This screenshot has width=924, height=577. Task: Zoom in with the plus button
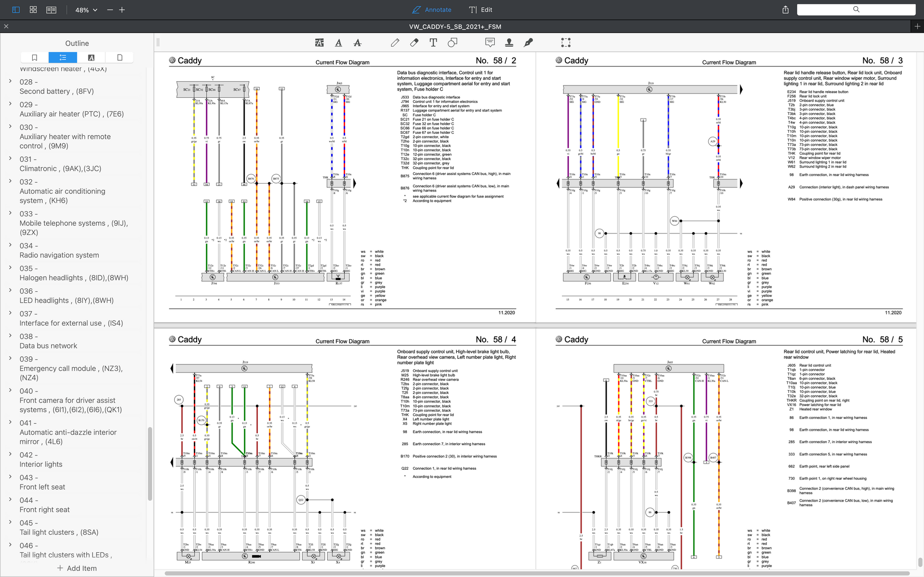(122, 9)
